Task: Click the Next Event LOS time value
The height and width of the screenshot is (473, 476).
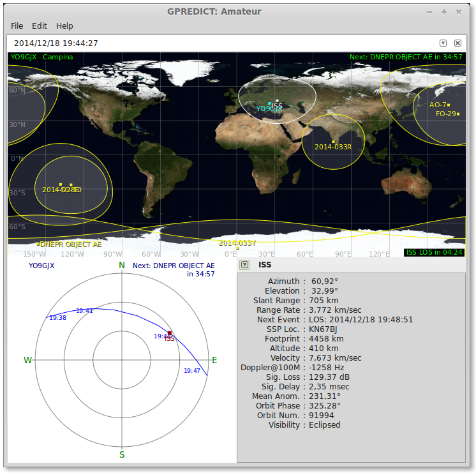Action: pyautogui.click(x=361, y=320)
